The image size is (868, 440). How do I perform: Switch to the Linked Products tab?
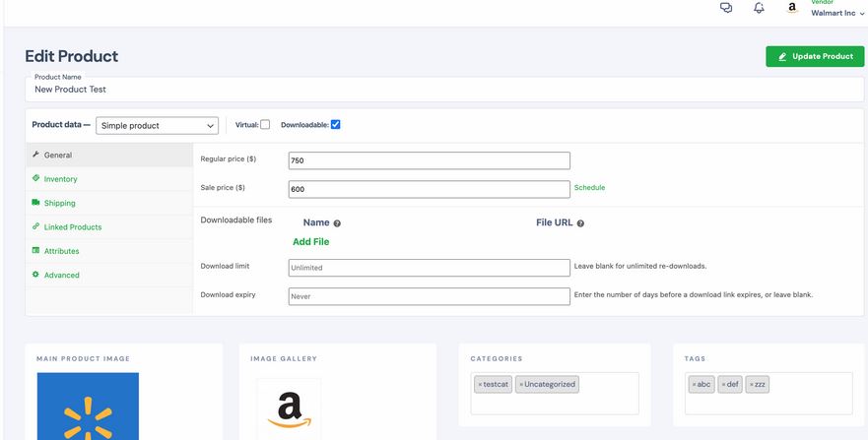pyautogui.click(x=73, y=227)
